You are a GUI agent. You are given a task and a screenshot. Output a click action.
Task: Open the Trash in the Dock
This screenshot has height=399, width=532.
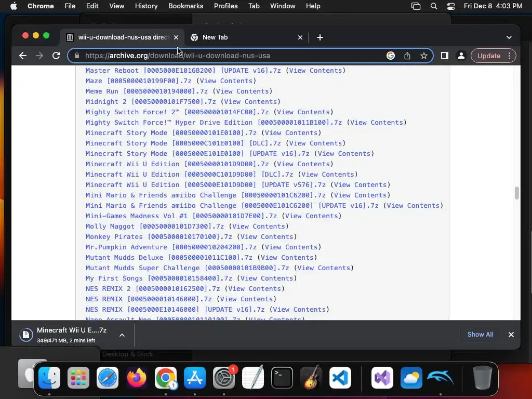pyautogui.click(x=483, y=378)
